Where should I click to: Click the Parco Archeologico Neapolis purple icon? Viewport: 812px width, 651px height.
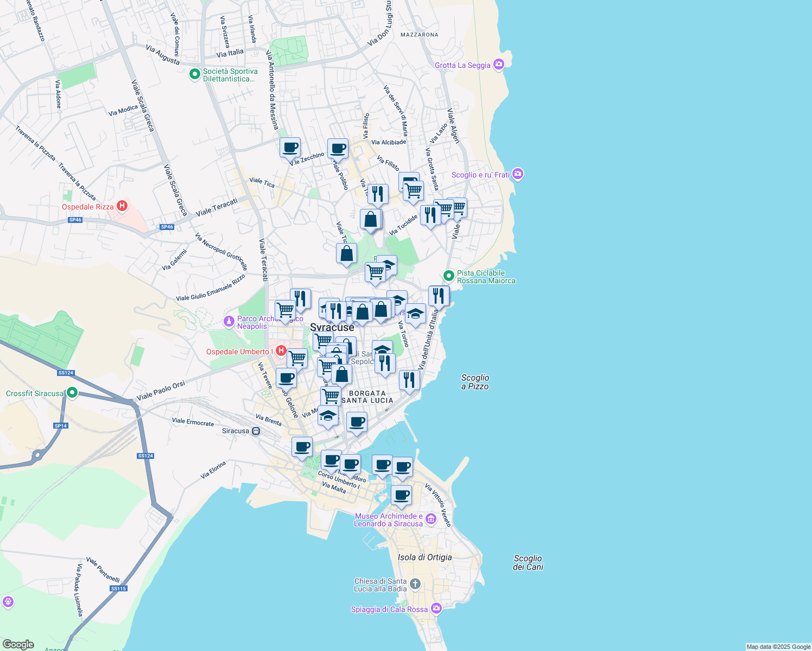(x=229, y=322)
